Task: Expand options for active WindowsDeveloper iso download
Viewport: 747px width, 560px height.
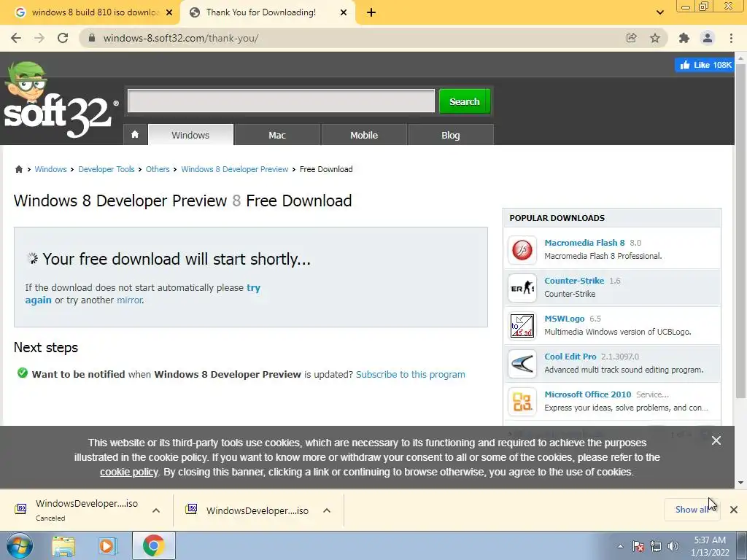Action: [327, 510]
